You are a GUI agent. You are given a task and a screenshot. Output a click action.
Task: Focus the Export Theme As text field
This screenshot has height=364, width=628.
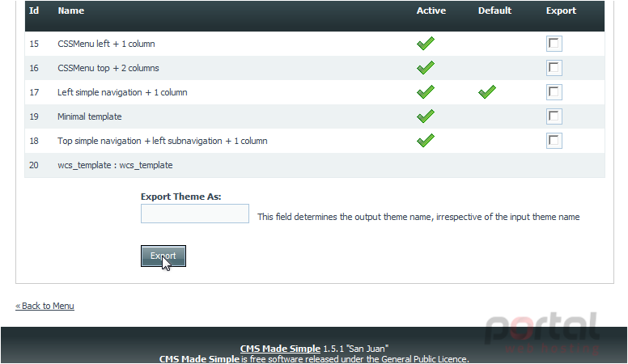click(195, 214)
